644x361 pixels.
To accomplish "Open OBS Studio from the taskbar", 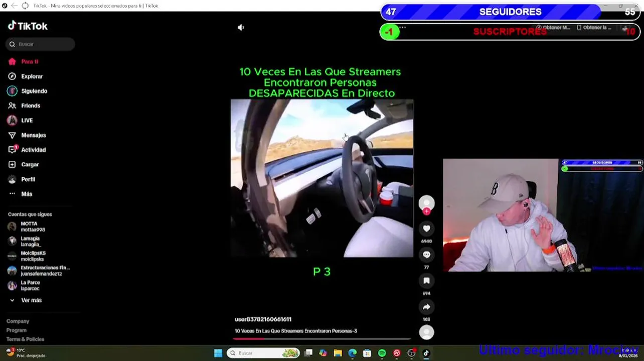I will click(411, 353).
